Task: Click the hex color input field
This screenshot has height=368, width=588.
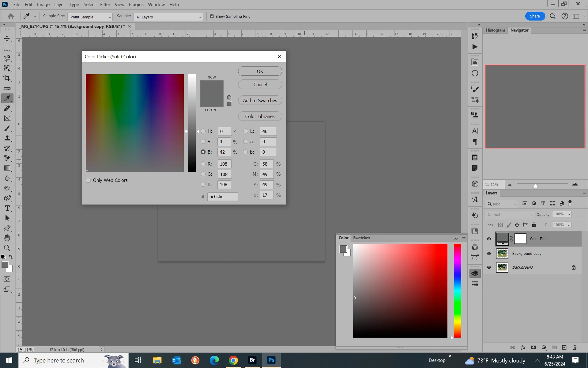Action: click(x=222, y=197)
